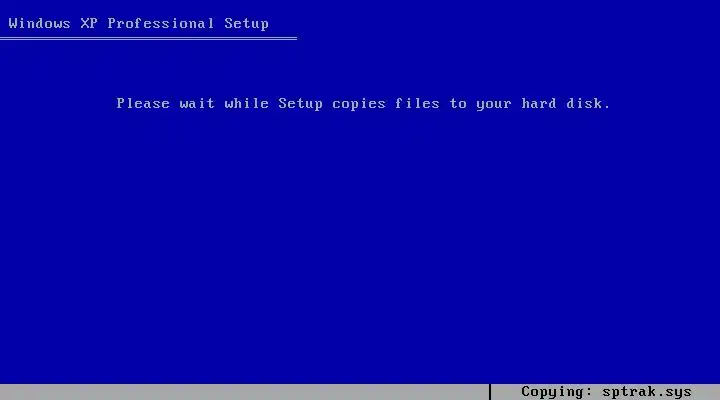
Task: Click the word 'while' in the message
Action: (x=247, y=103)
